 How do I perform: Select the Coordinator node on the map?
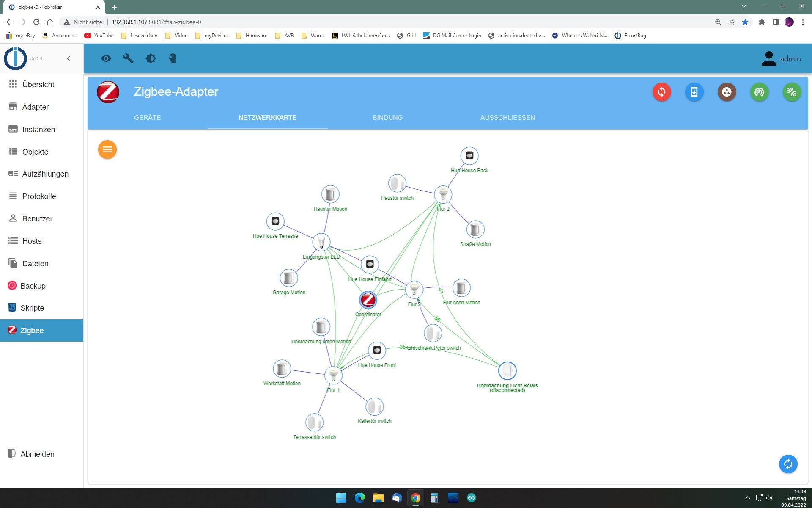tap(368, 300)
